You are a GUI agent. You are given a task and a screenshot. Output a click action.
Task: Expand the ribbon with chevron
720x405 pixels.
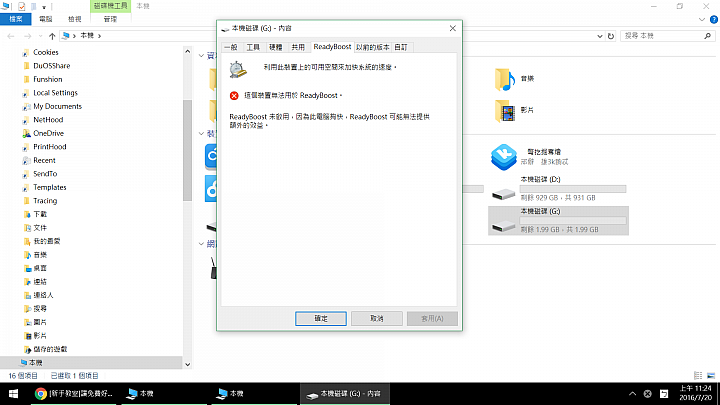(x=702, y=19)
